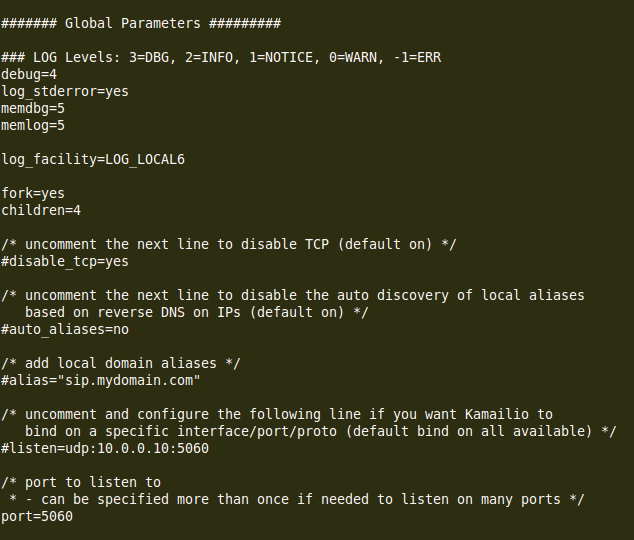Click the "add local domain aliases" comment
Viewport: 634px width, 540px height.
121,363
